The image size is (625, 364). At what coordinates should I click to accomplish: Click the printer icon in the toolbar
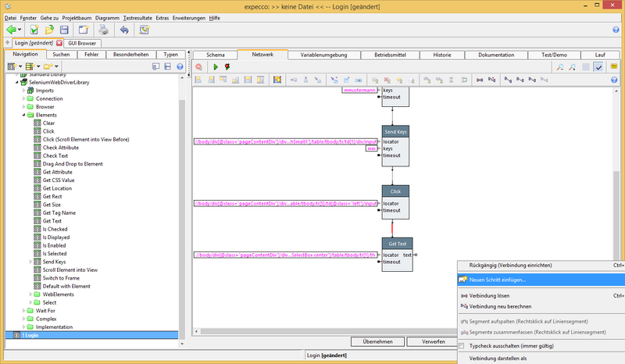[103, 30]
